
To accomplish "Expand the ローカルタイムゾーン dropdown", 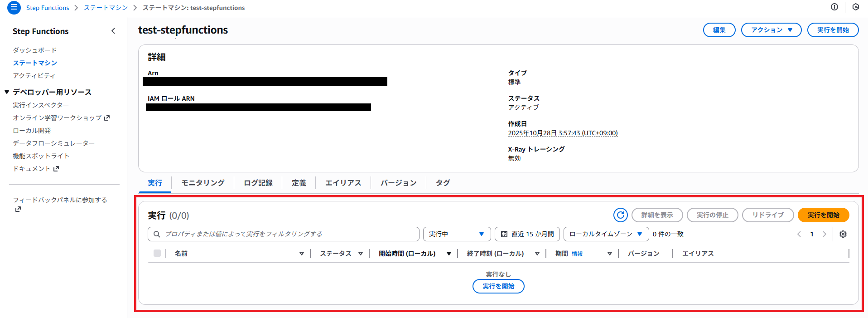I will coord(606,234).
